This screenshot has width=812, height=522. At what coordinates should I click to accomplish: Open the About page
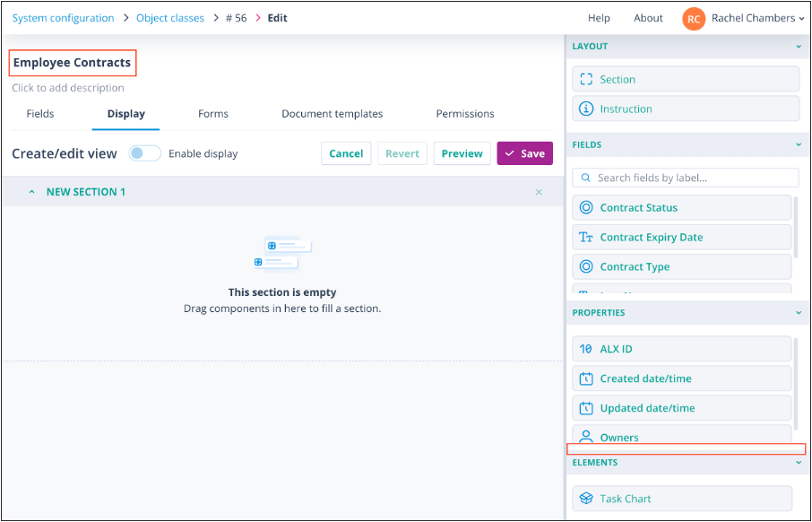tap(648, 18)
